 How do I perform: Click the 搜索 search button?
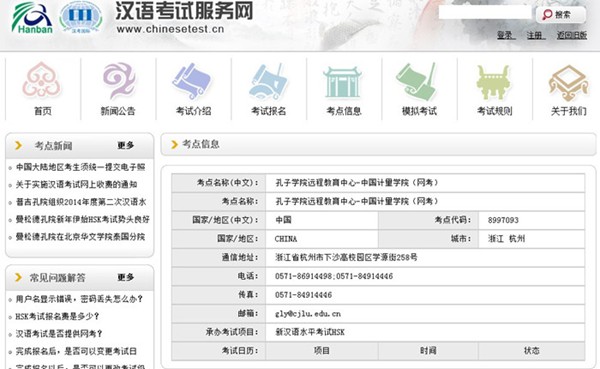click(561, 15)
